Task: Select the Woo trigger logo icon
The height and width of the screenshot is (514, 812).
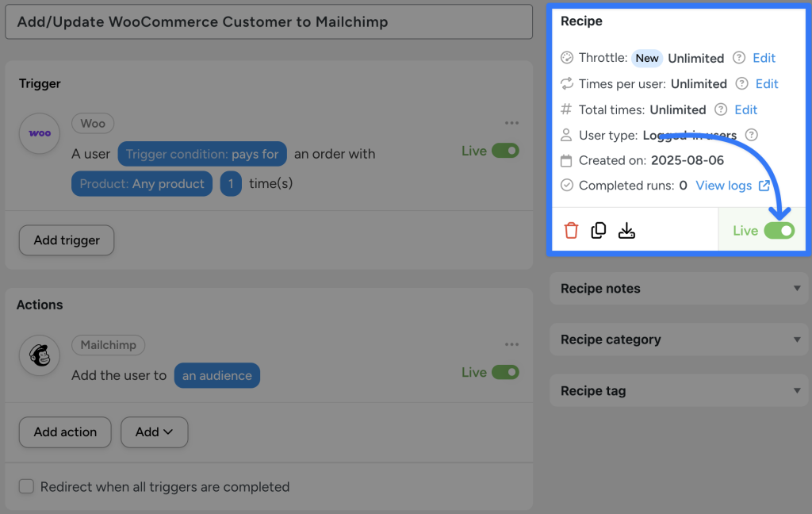Action: click(39, 133)
